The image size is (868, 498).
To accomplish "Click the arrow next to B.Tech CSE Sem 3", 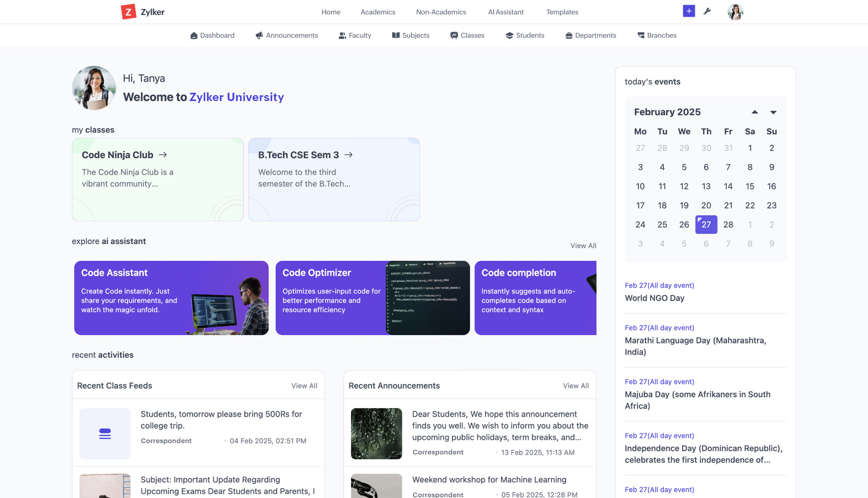I will click(x=349, y=155).
